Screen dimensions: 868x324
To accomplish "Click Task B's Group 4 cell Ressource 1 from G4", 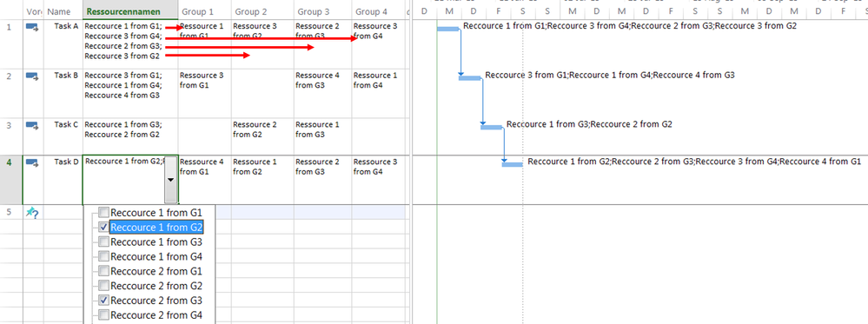I will coord(379,93).
